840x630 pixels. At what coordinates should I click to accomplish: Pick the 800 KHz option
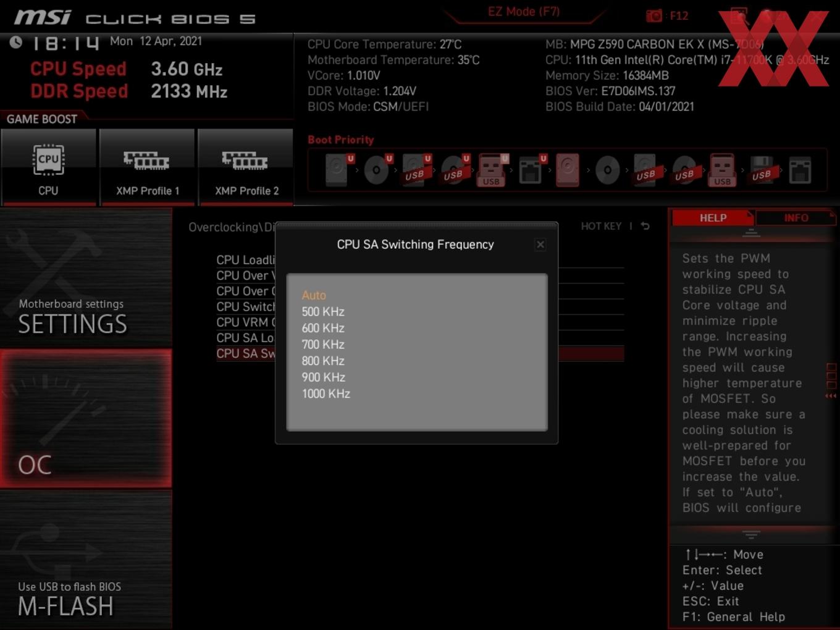click(x=323, y=361)
